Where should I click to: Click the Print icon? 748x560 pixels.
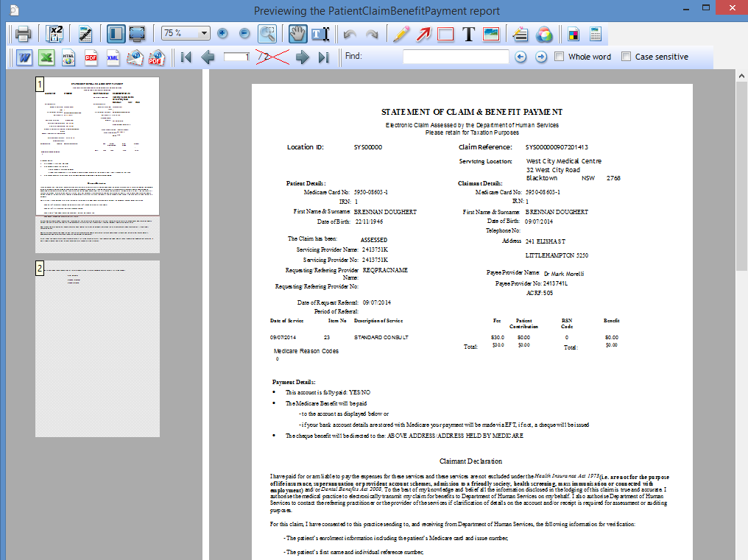coord(23,34)
